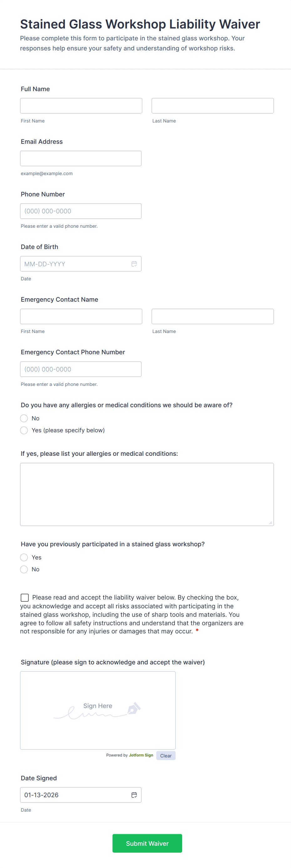Select Yes (please specify below) option
The height and width of the screenshot is (868, 291).
coord(24,430)
